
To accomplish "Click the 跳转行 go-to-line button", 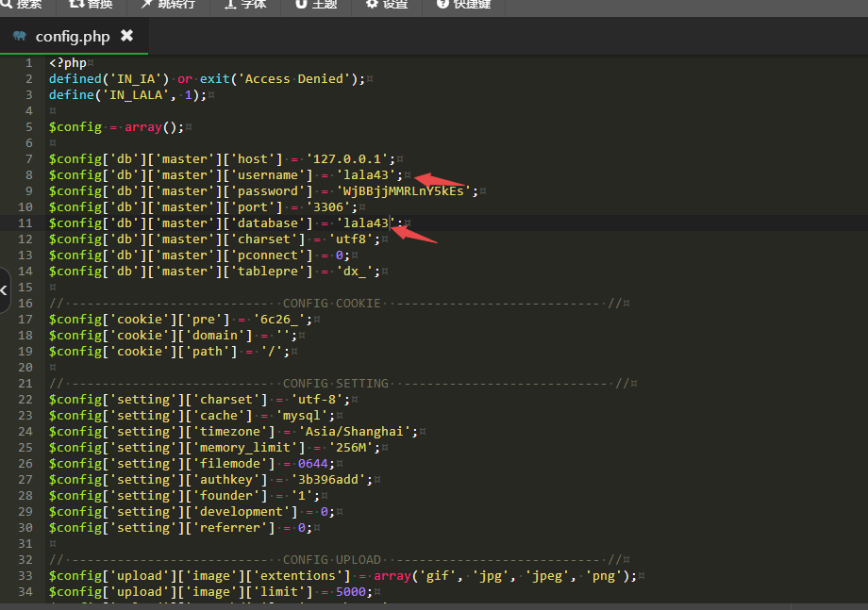I will point(168,5).
